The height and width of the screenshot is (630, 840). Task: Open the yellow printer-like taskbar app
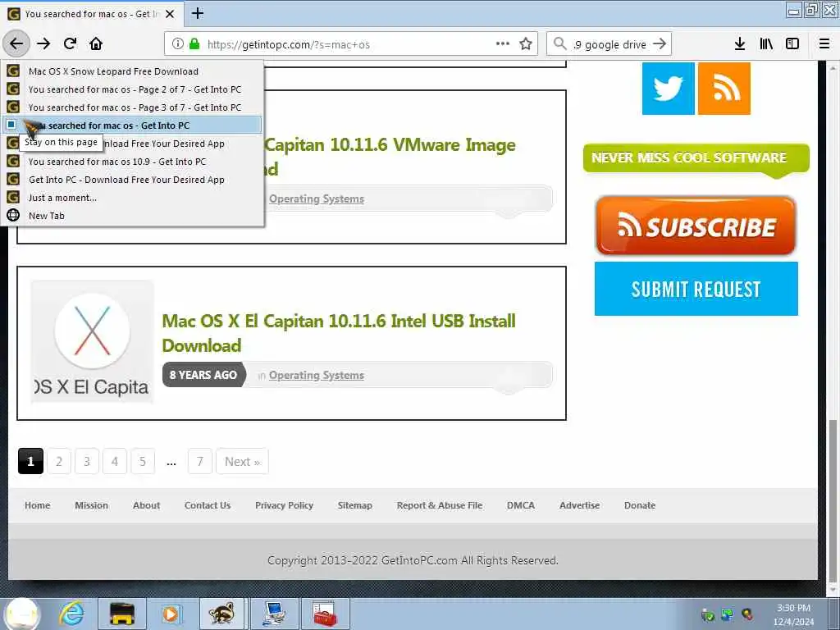coord(122,614)
